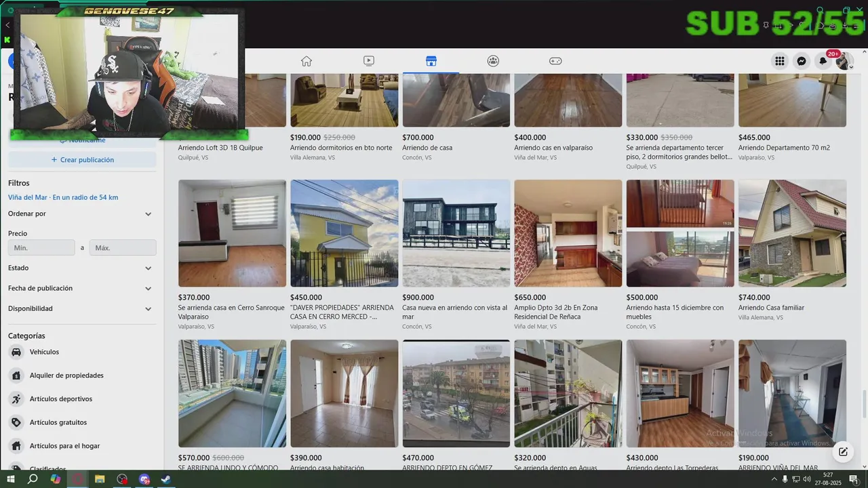Open 'Arriendo Loft 3D 1B Quilpue' title
The image size is (868, 488).
pos(220,148)
